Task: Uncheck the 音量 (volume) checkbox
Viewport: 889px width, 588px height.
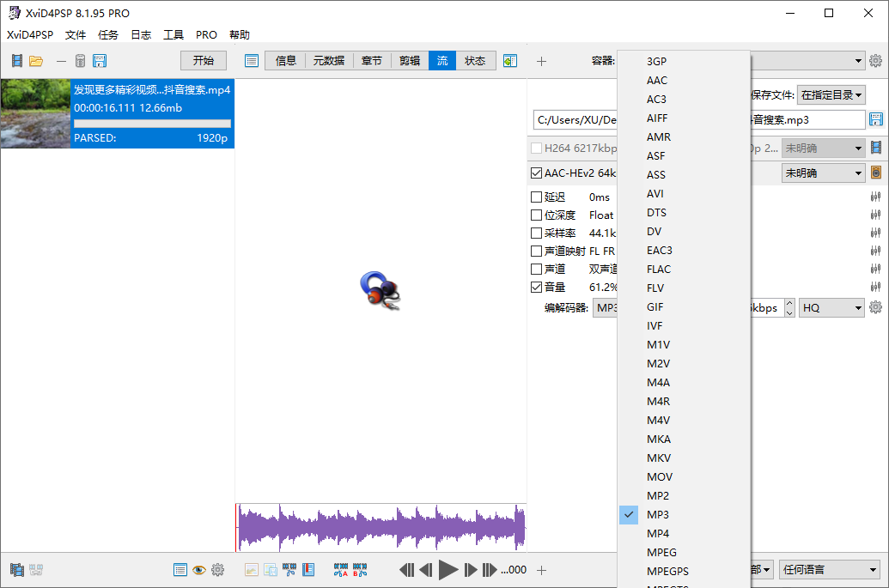Action: [x=537, y=287]
